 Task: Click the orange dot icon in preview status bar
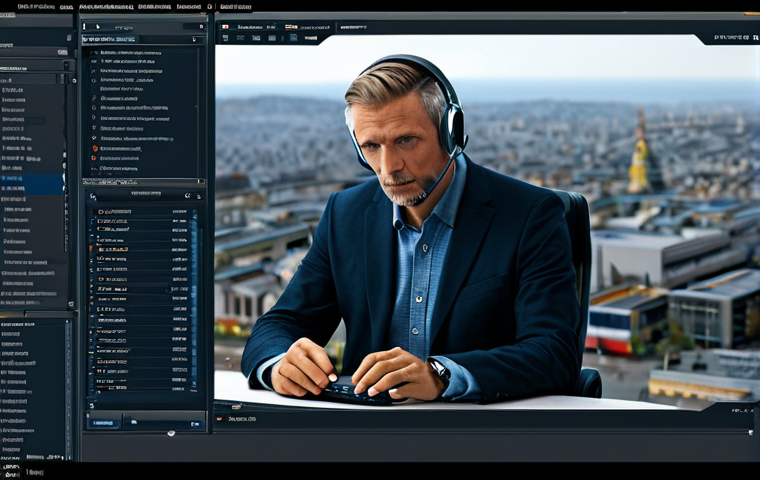[220, 418]
